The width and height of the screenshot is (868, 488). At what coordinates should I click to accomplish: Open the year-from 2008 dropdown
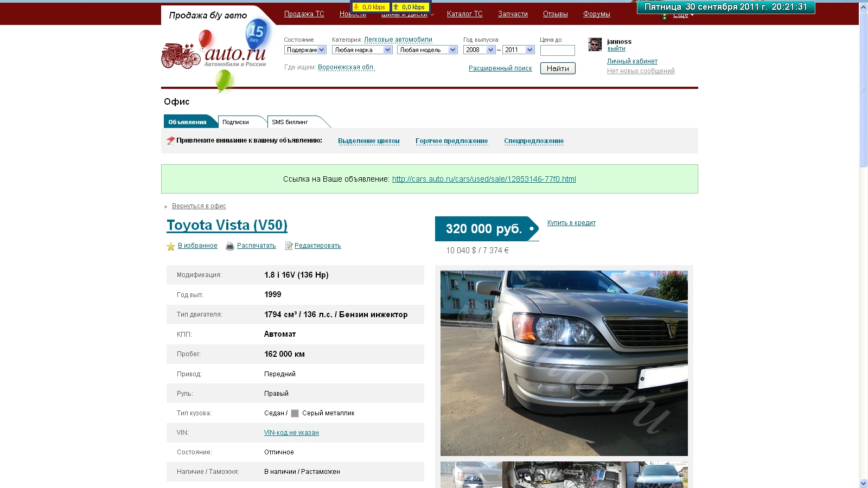tap(479, 50)
